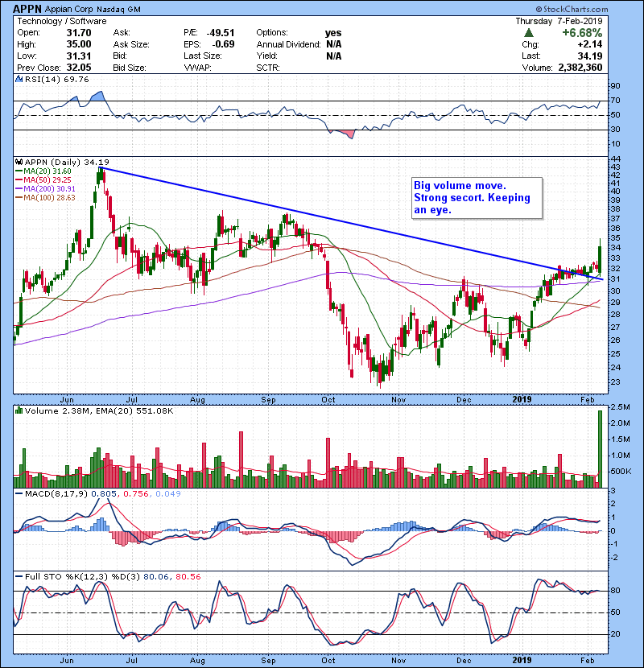This screenshot has width=644, height=668.
Task: Click the Last price 34.19
Action: pos(590,56)
